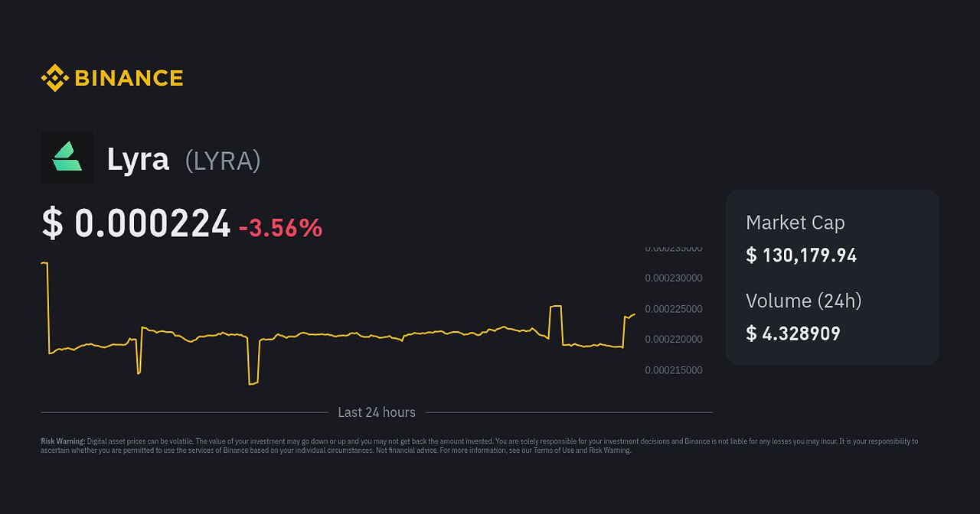Click the lowest dip on price chart
Screen dimensions: 980x514
[252, 383]
